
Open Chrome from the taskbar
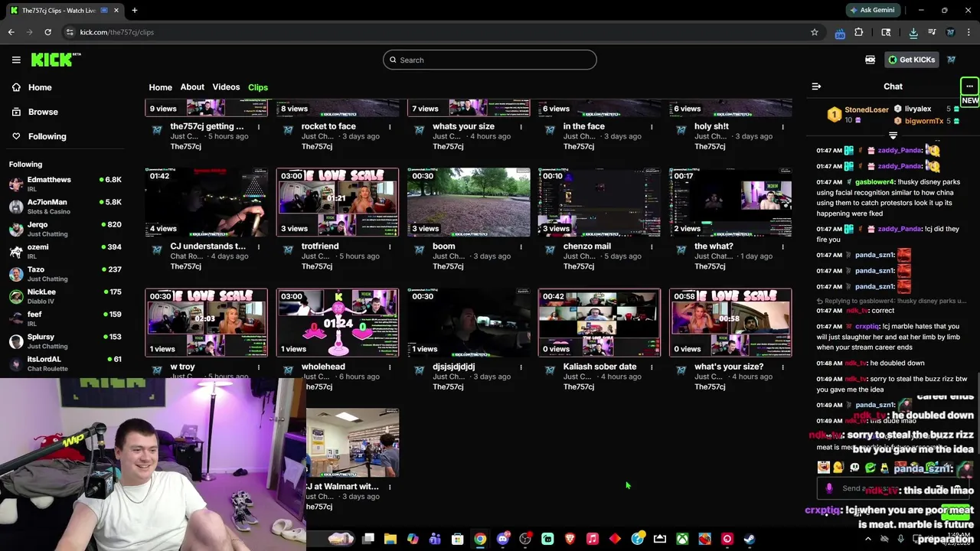pos(479,539)
